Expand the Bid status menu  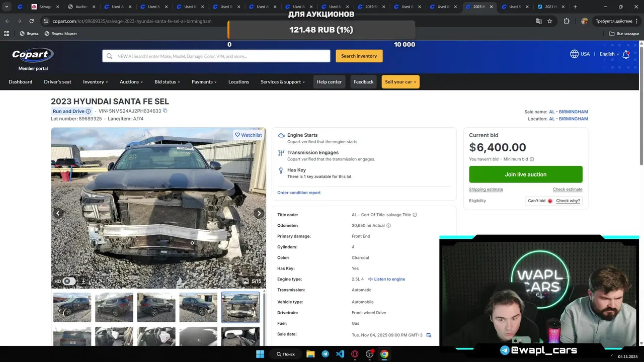point(168,82)
